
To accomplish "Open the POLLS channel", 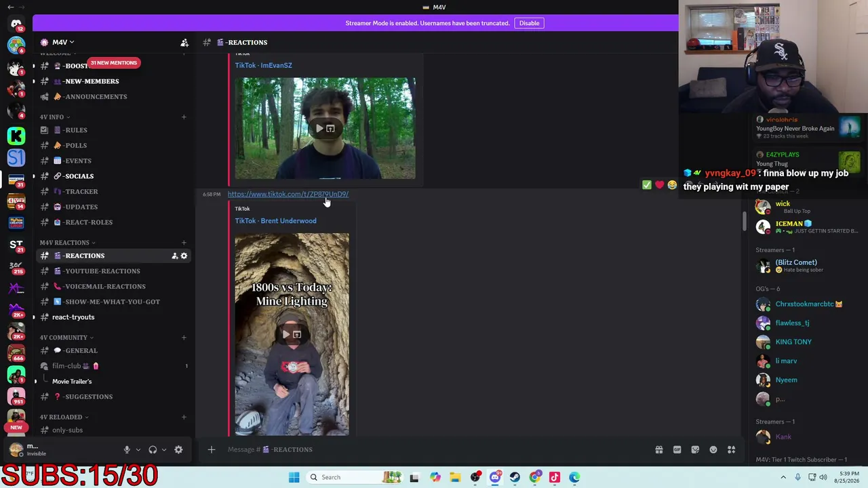I will [x=113, y=146].
